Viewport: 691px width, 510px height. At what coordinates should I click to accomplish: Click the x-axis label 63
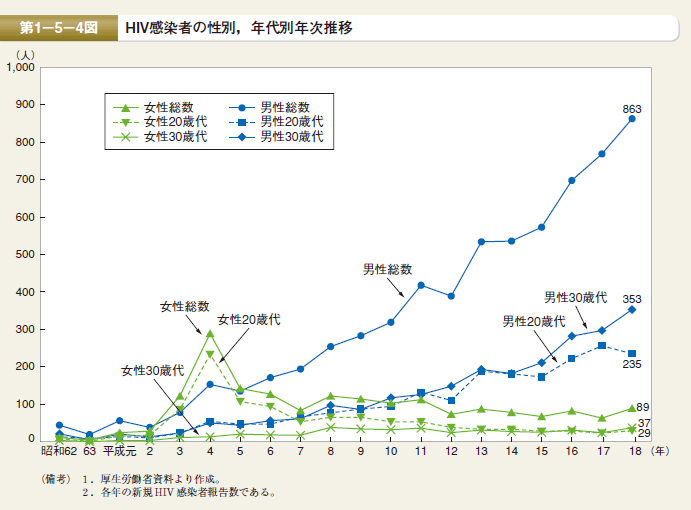pyautogui.click(x=89, y=451)
